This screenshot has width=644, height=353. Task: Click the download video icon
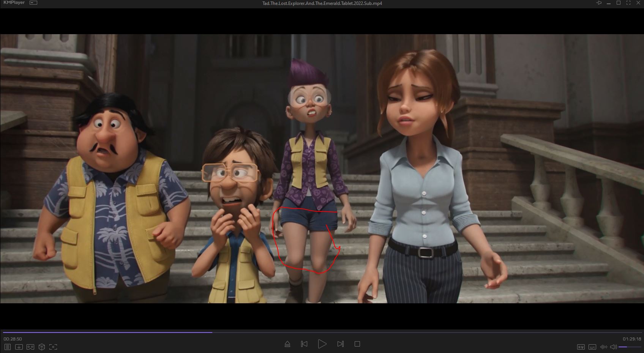point(19,347)
